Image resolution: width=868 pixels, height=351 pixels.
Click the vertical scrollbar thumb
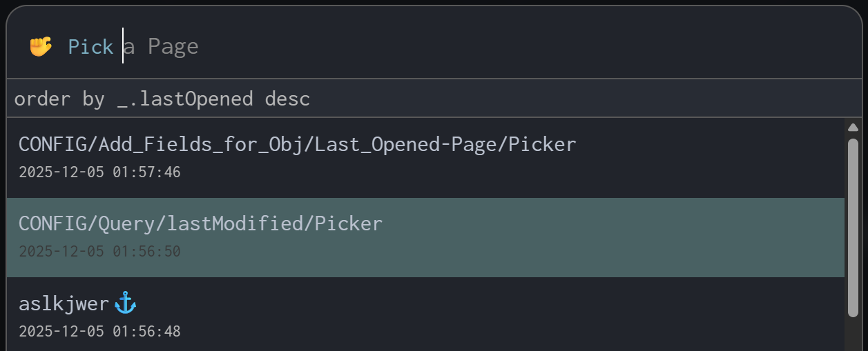[853, 228]
